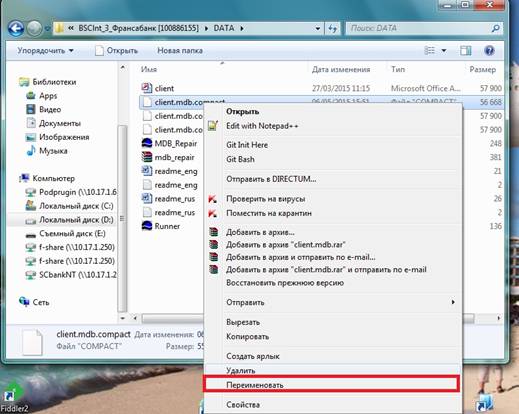Click the Back navigation arrow
Image resolution: width=519 pixels, height=414 pixels.
point(16,29)
